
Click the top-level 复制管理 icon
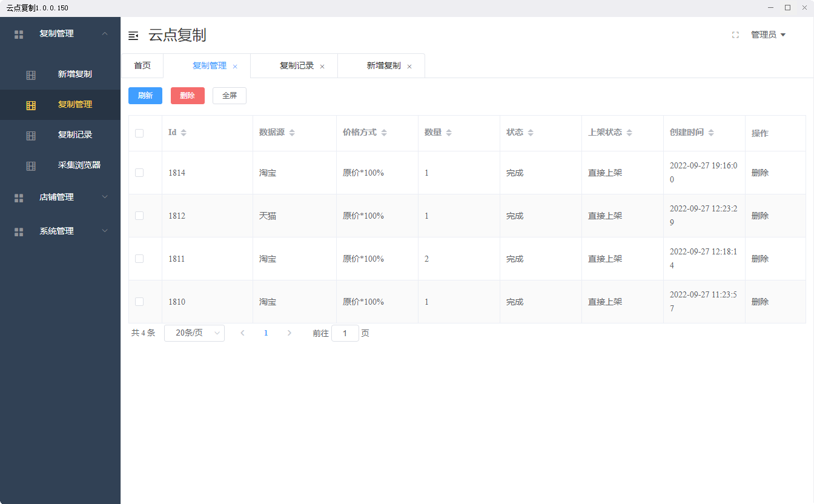[x=19, y=34]
